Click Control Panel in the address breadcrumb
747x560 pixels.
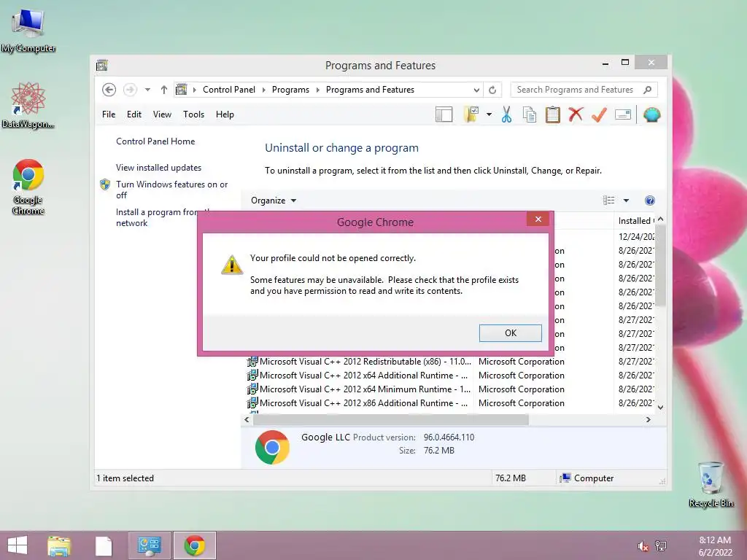coord(228,90)
